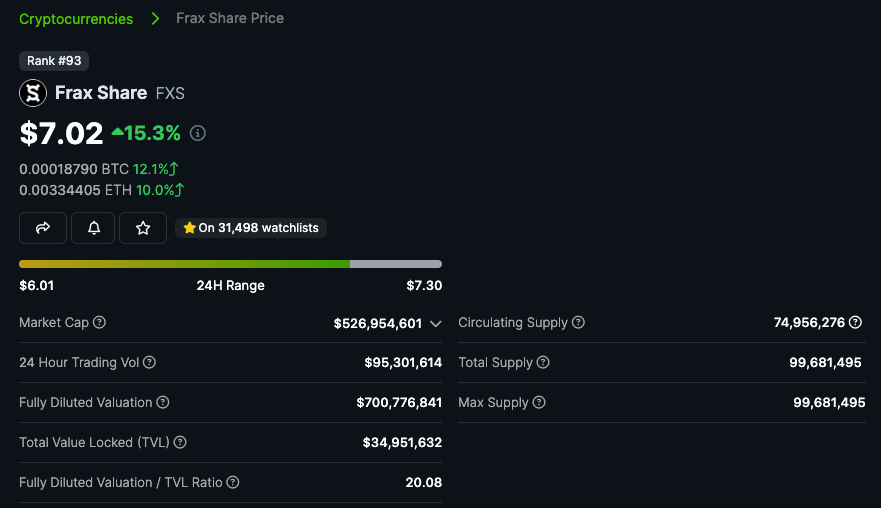This screenshot has width=881, height=508.
Task: Click the 24 Hour Trading Vol help icon
Action: (x=149, y=363)
